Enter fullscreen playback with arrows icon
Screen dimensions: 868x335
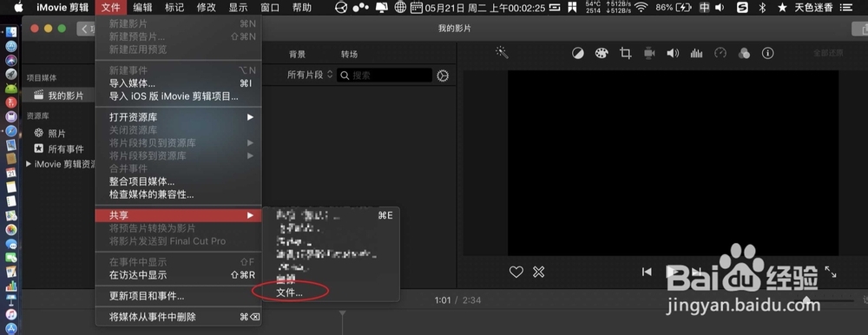pyautogui.click(x=831, y=272)
